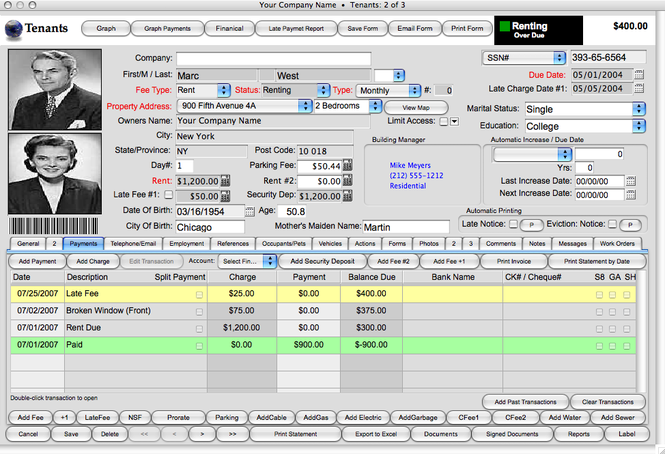
Task: Click the globe icon beside Tenants title
Action: pos(13,30)
